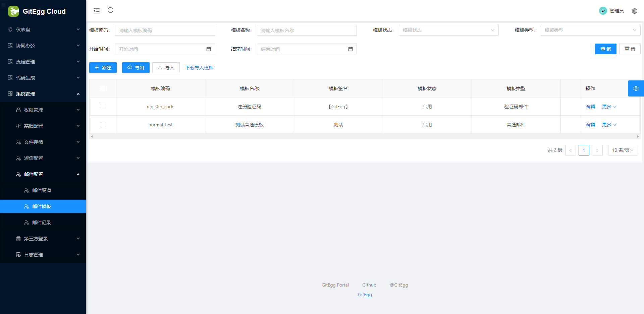The height and width of the screenshot is (314, 644).
Task: Open the language switcher globe icon
Action: (635, 11)
